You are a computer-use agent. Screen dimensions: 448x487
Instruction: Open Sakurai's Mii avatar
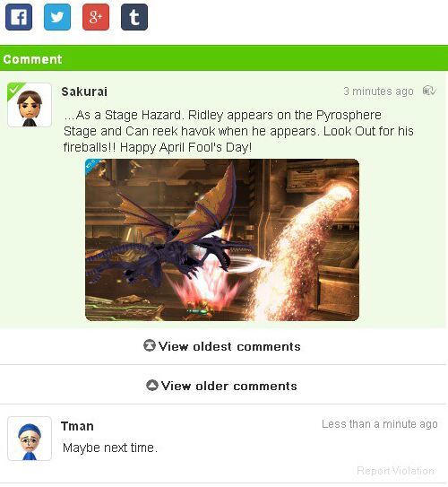[x=30, y=105]
